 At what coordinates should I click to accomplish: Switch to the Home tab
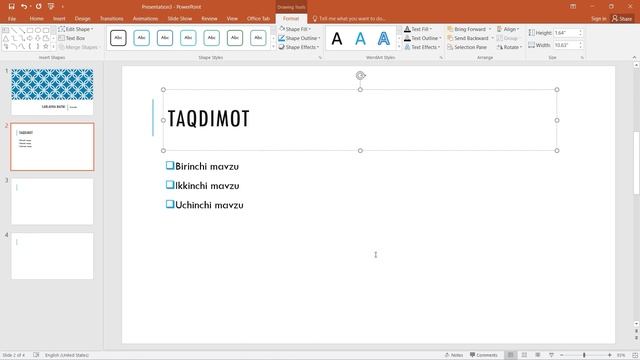point(36,18)
